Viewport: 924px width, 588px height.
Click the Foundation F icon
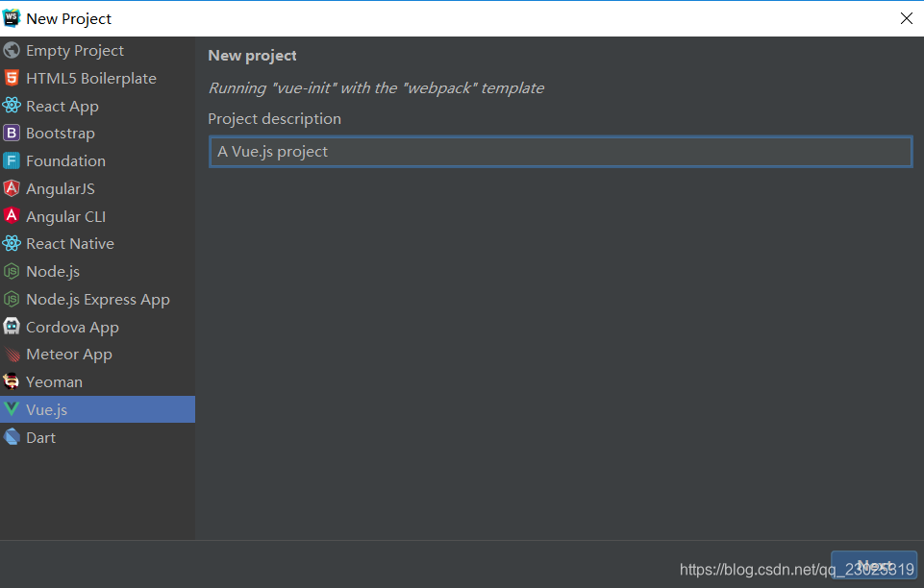pyautogui.click(x=12, y=160)
